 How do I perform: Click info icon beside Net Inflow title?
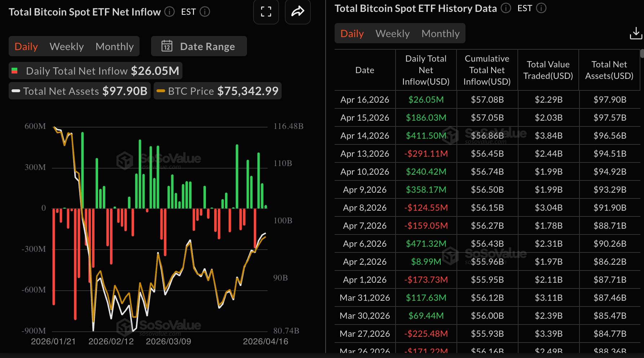(169, 12)
